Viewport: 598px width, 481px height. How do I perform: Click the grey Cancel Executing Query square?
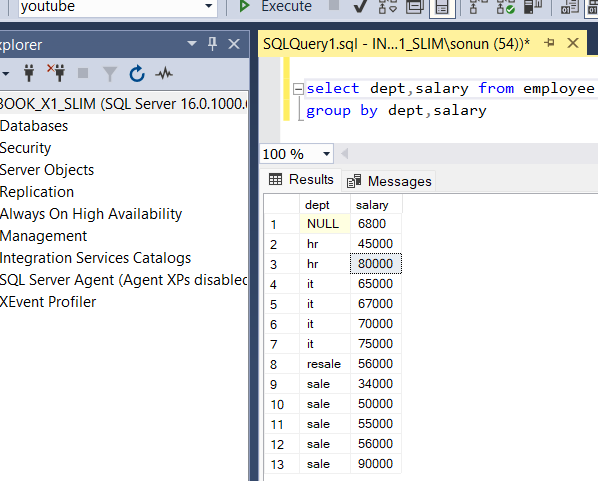coord(334,5)
